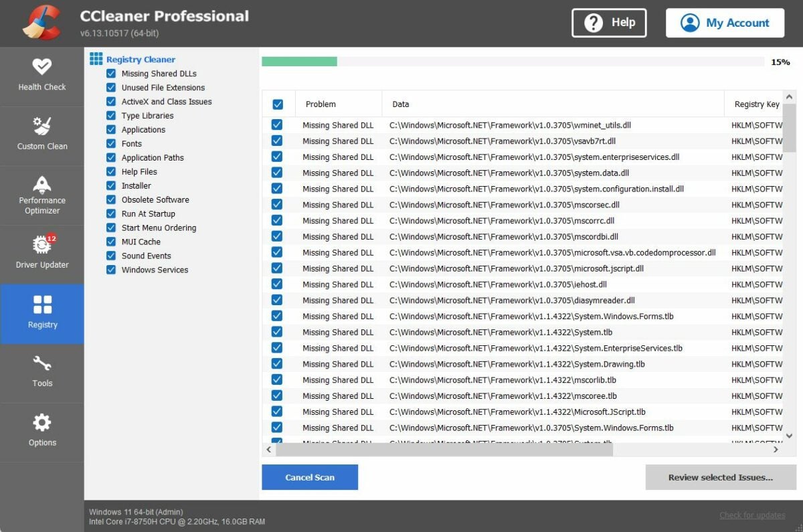The image size is (803, 532).
Task: Open the Help menu
Action: (608, 22)
